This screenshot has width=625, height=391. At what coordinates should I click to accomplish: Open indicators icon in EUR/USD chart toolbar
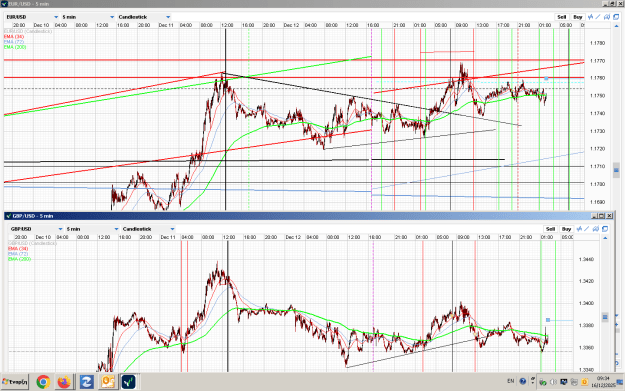point(590,17)
